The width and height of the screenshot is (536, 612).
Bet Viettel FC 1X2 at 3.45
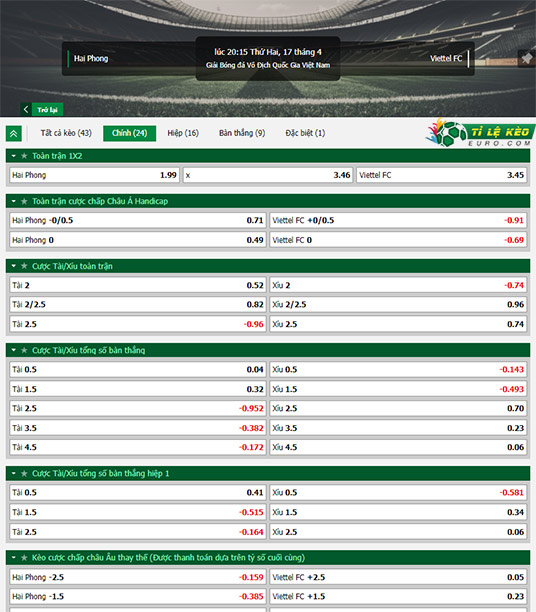coord(442,175)
